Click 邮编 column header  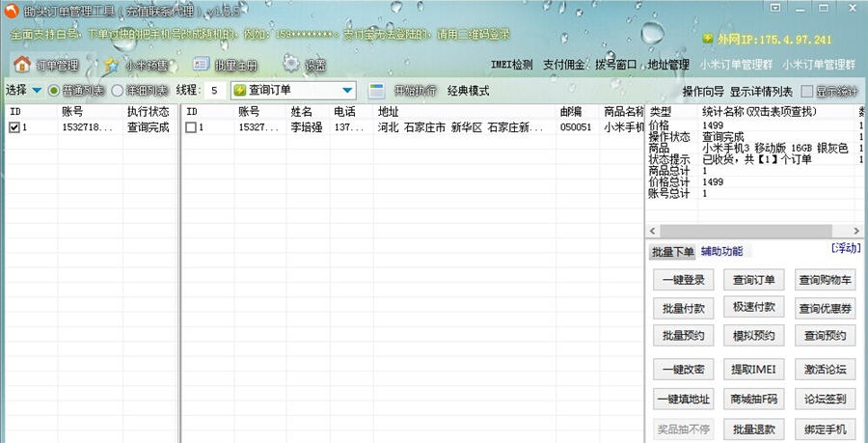pyautogui.click(x=578, y=112)
